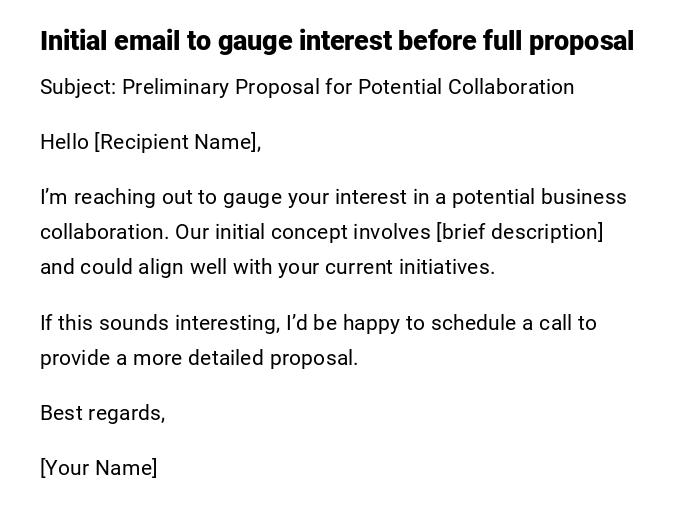Click the word "Subject:" label
This screenshot has width=700, height=530.
(78, 87)
